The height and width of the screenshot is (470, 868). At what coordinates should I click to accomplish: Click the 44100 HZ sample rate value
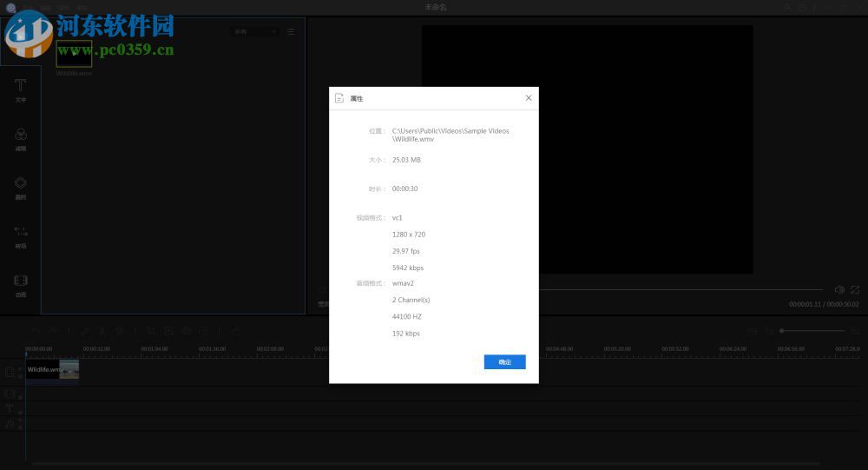click(x=406, y=316)
